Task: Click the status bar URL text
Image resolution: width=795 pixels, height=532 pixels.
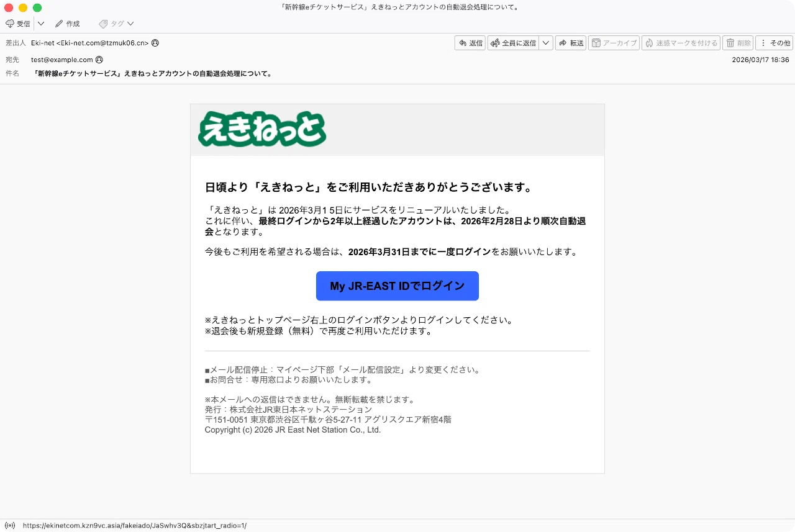Action: pos(135,525)
